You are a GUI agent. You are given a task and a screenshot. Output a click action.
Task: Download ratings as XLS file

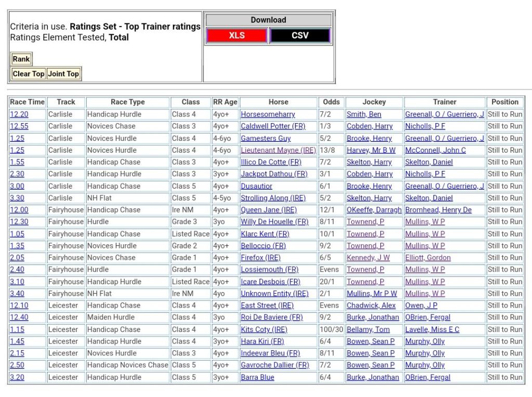[236, 35]
